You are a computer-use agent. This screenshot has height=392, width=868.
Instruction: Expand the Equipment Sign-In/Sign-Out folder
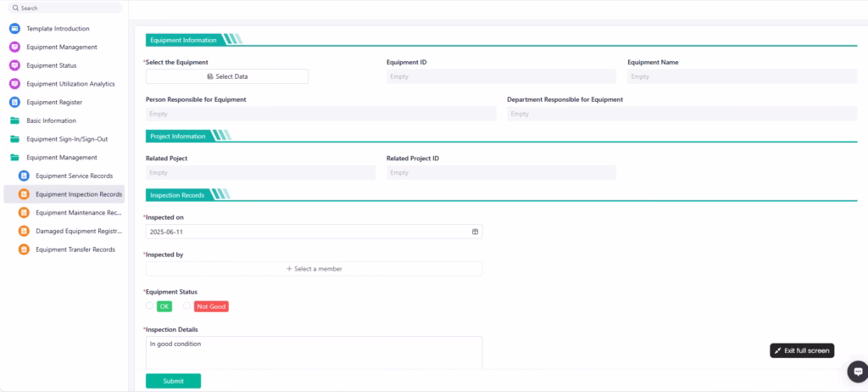click(x=66, y=139)
